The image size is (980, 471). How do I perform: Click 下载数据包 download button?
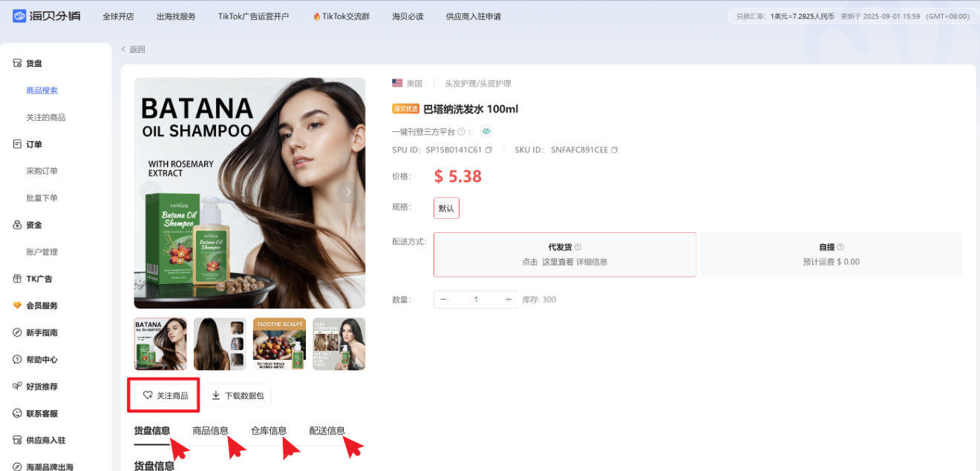pyautogui.click(x=238, y=395)
